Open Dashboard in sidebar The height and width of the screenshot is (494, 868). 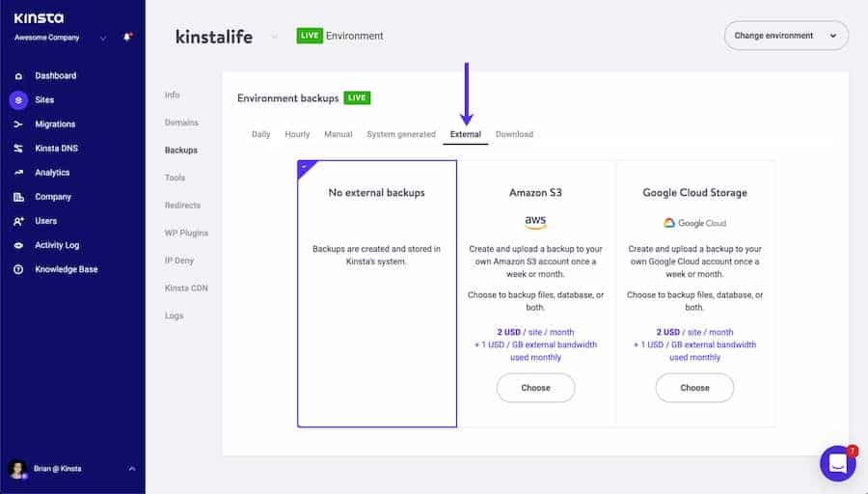(55, 76)
